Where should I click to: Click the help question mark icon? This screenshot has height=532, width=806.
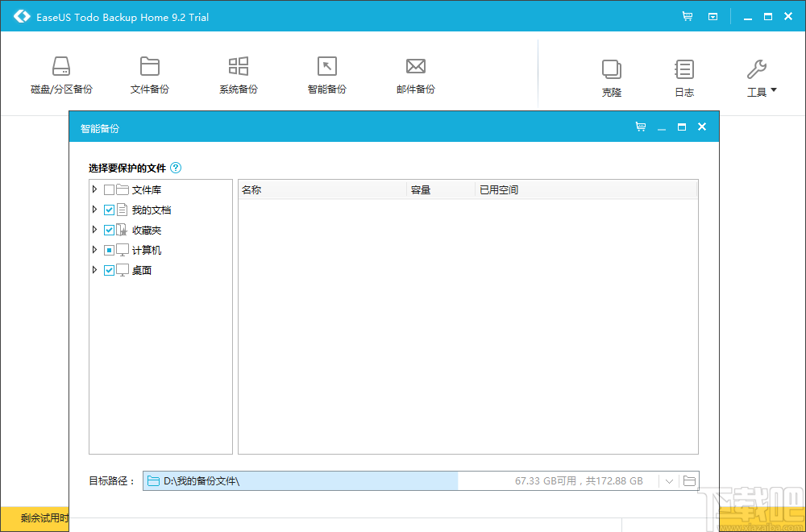(x=176, y=168)
